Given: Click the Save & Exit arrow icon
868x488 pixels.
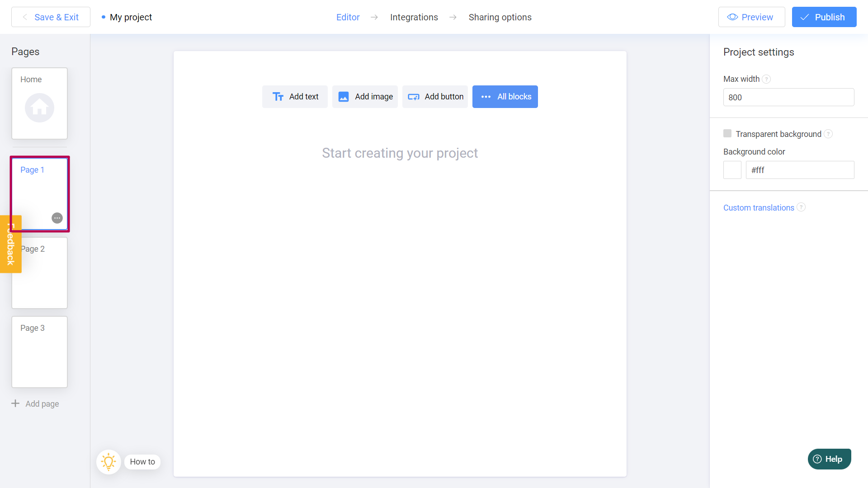Looking at the screenshot, I should [x=25, y=17].
